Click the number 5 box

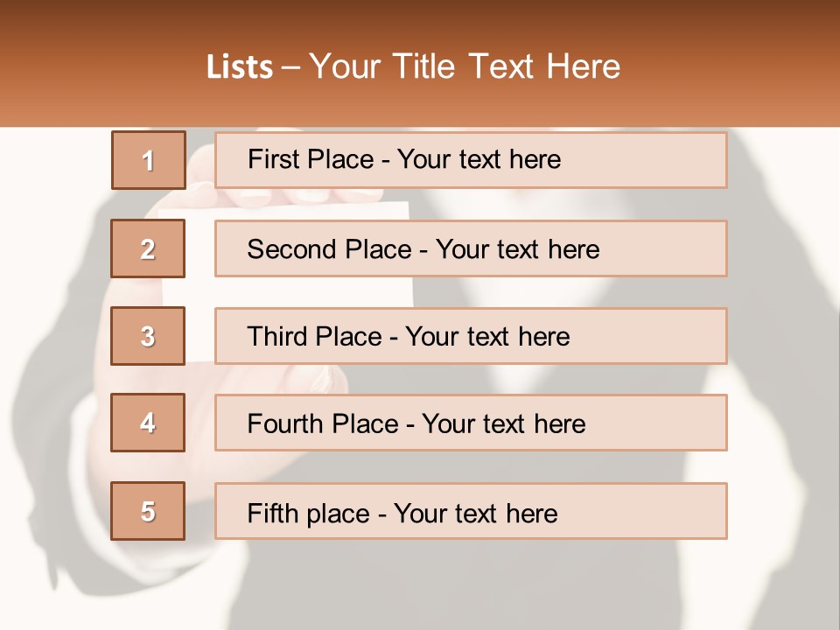(x=149, y=511)
